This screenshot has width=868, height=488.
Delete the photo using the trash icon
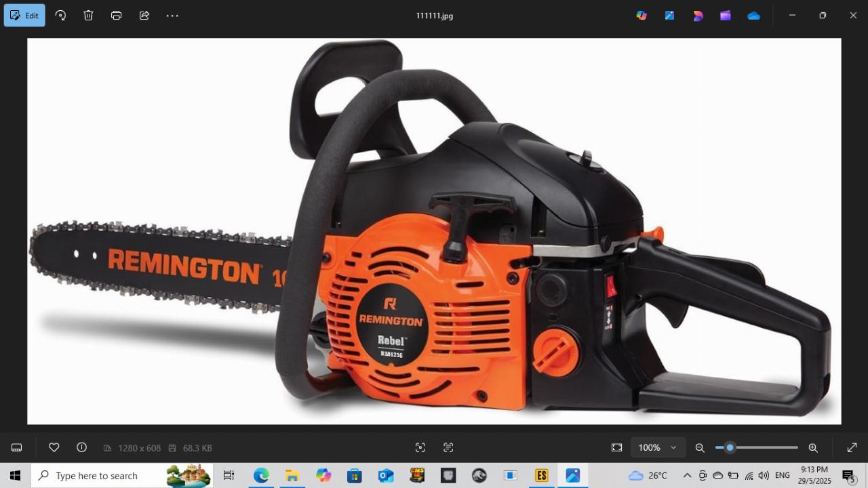[88, 15]
